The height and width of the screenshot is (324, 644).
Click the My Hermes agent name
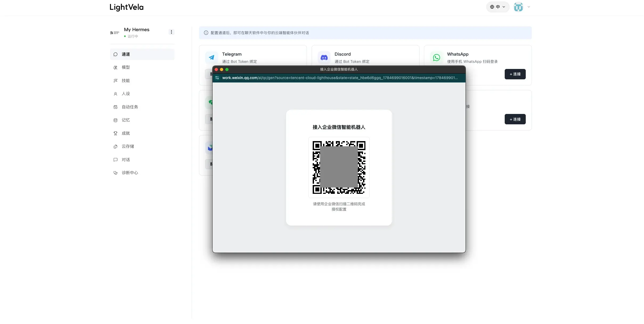[x=137, y=30]
